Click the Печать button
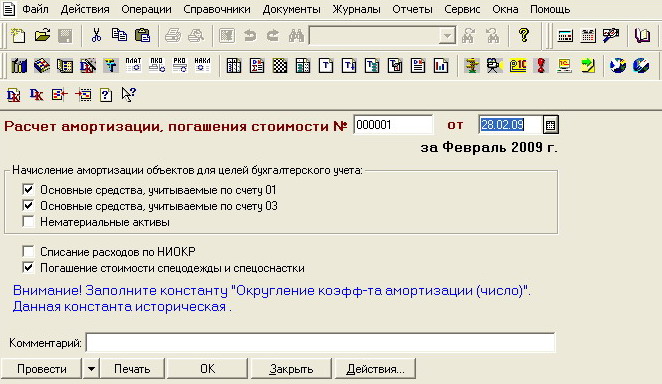 (132, 369)
